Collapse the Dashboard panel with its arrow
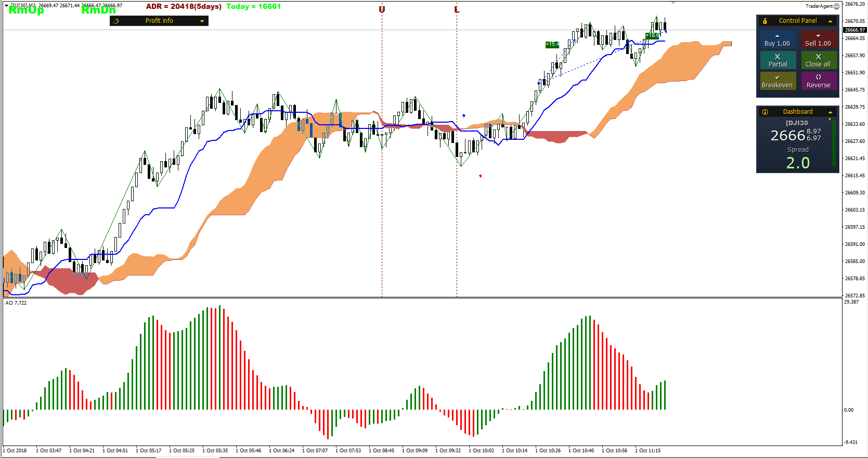 (x=831, y=112)
